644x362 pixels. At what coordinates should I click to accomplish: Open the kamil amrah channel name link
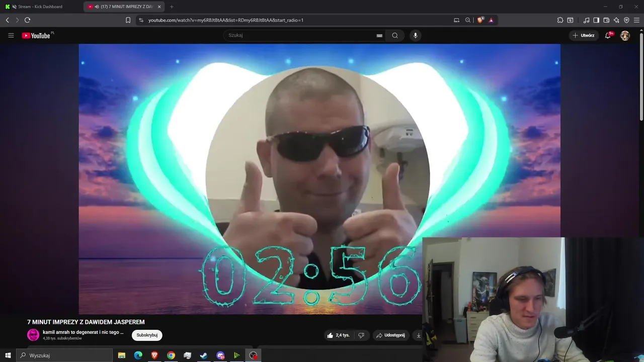coord(83,332)
